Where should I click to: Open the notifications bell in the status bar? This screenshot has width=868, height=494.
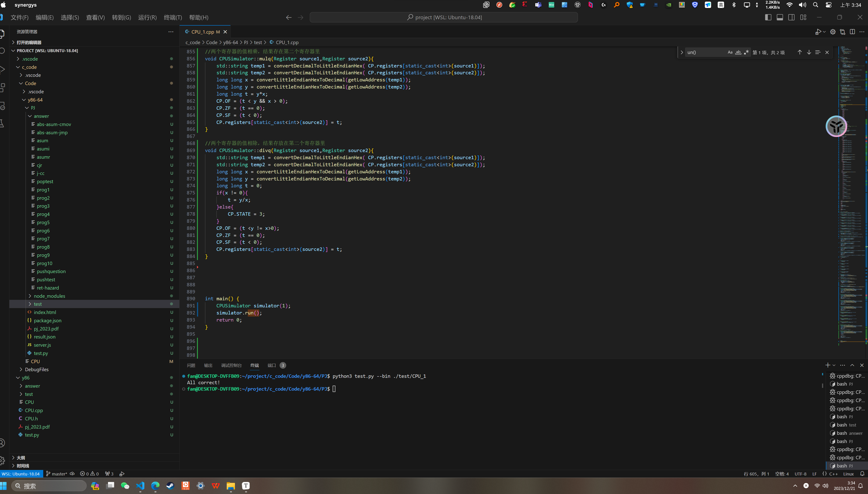tap(862, 473)
